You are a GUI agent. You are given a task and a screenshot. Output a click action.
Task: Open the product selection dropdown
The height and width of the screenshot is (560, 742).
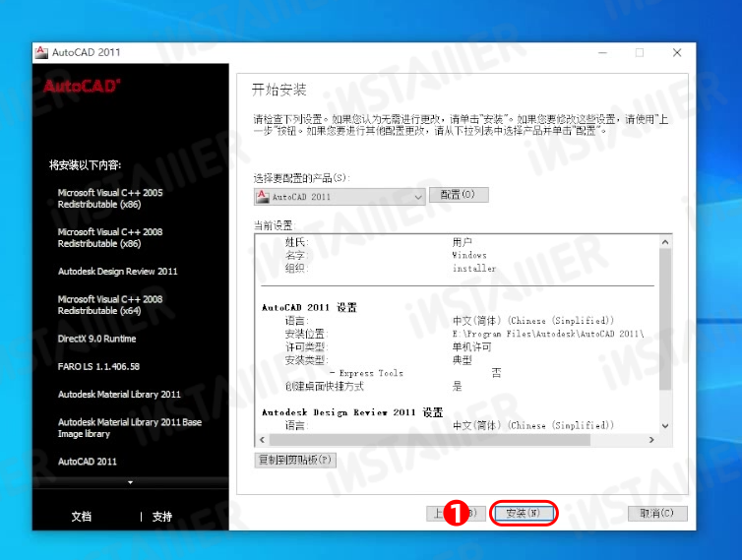(340, 197)
